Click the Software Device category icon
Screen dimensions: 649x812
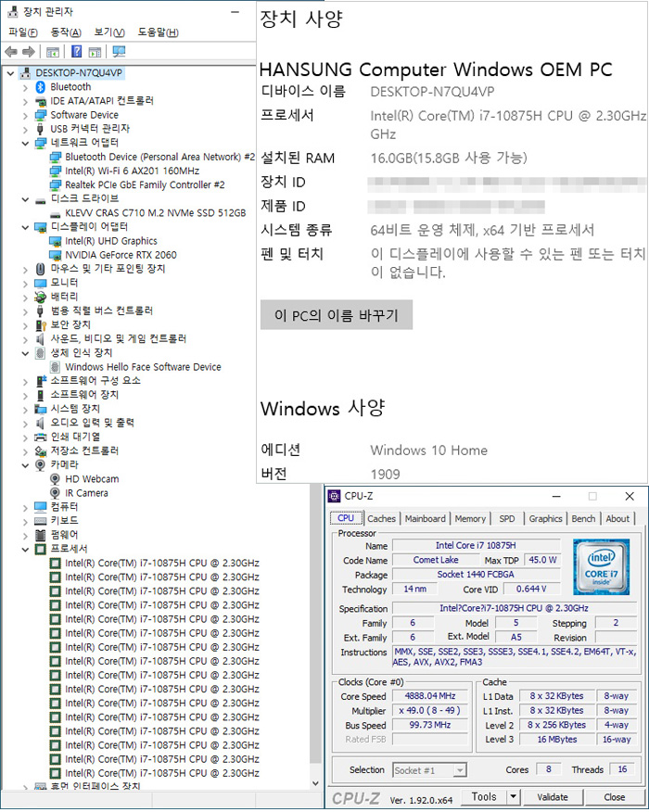pyautogui.click(x=41, y=115)
